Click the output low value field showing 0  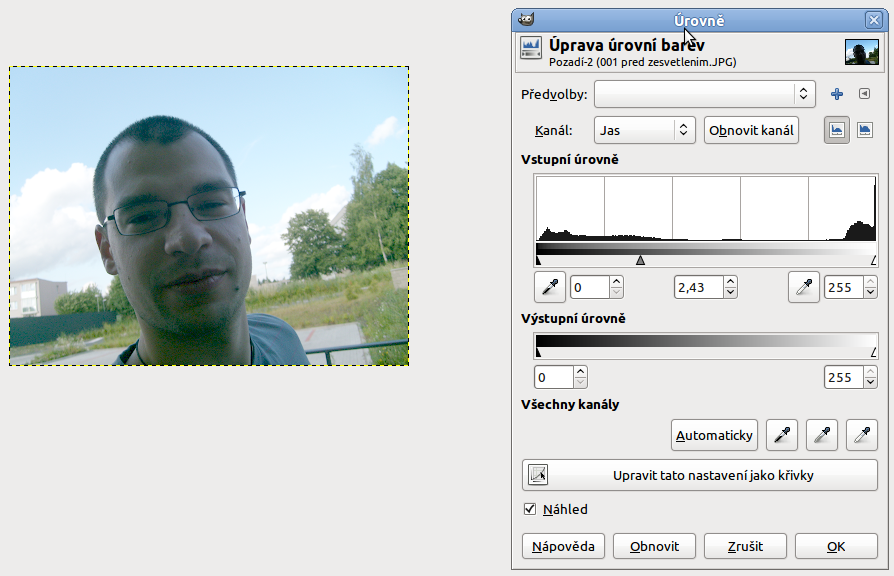[554, 377]
